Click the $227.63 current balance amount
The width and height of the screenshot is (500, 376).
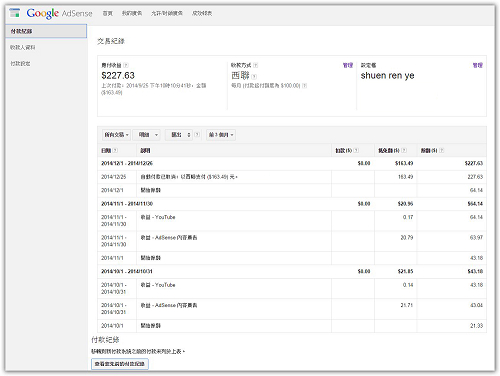118,76
